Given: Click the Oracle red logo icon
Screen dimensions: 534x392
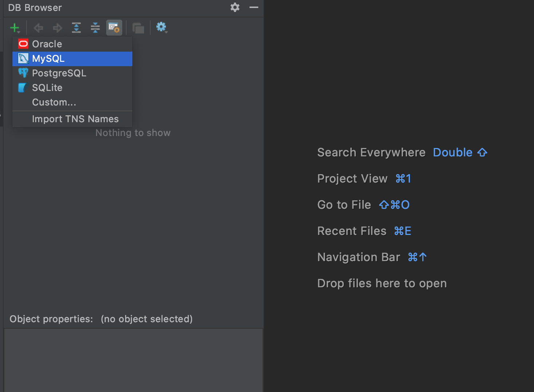Looking at the screenshot, I should coord(23,44).
